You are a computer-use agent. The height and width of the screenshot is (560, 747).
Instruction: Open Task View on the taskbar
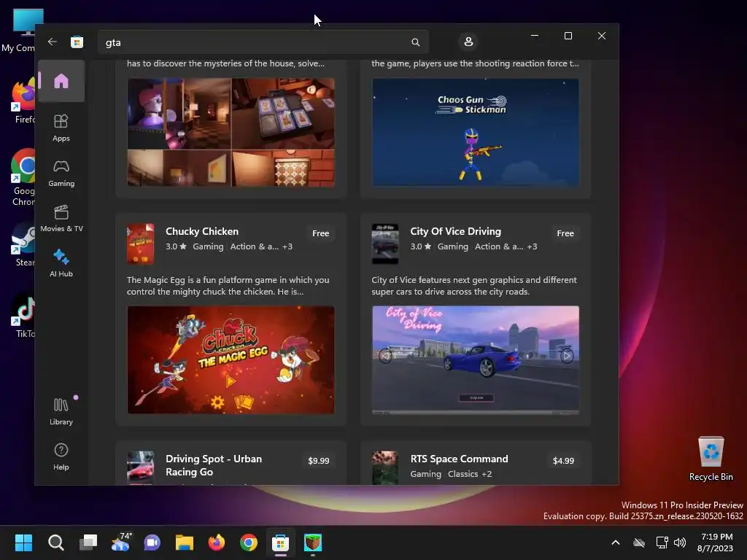click(x=88, y=542)
